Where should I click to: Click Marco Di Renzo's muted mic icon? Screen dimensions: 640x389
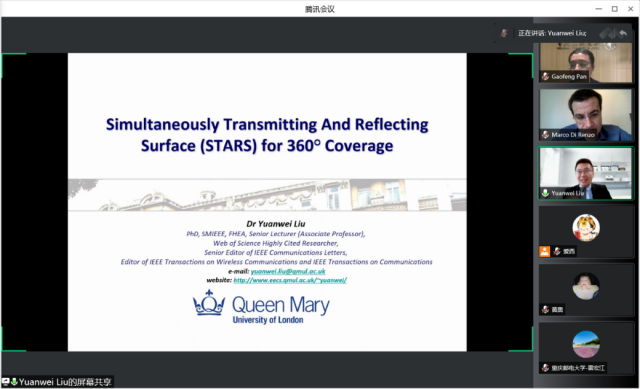tap(545, 135)
